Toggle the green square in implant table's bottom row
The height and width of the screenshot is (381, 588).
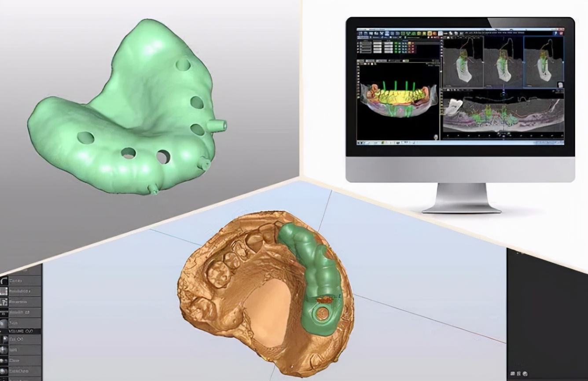pos(397,52)
